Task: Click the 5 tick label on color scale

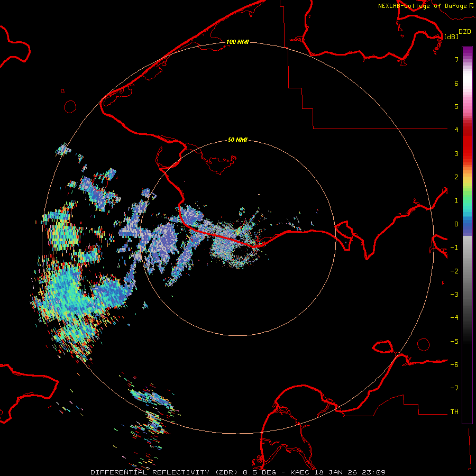Action: click(x=456, y=106)
